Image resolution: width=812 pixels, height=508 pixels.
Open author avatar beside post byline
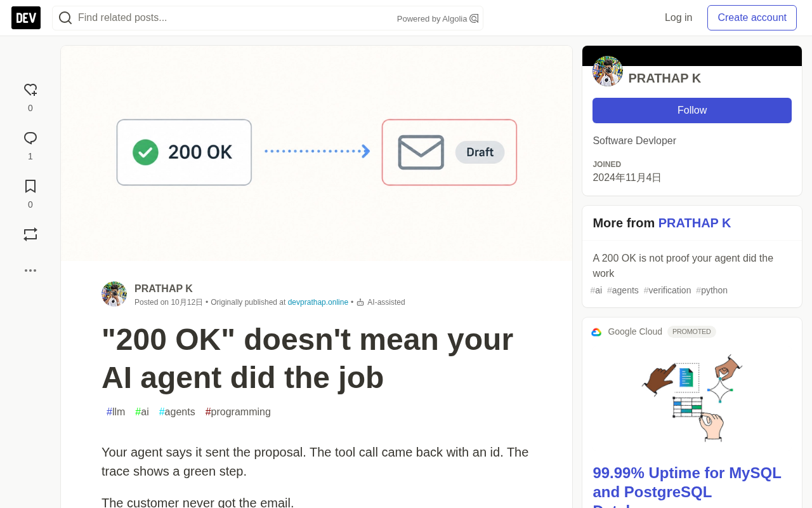114,294
